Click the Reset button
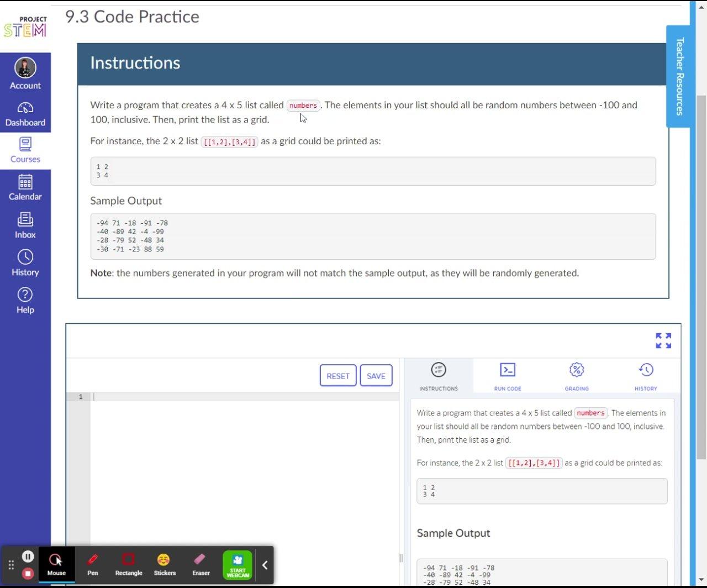 [x=338, y=376]
